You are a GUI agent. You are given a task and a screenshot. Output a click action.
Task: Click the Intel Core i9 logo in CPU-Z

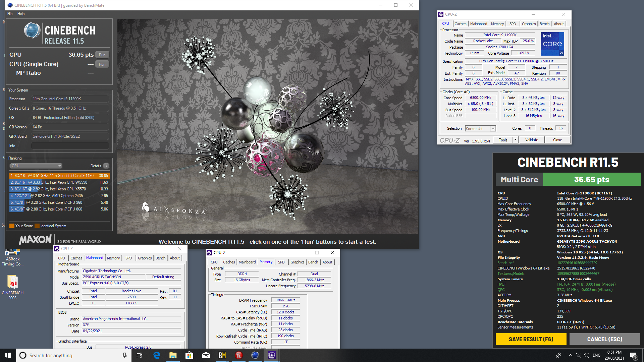coord(552,44)
